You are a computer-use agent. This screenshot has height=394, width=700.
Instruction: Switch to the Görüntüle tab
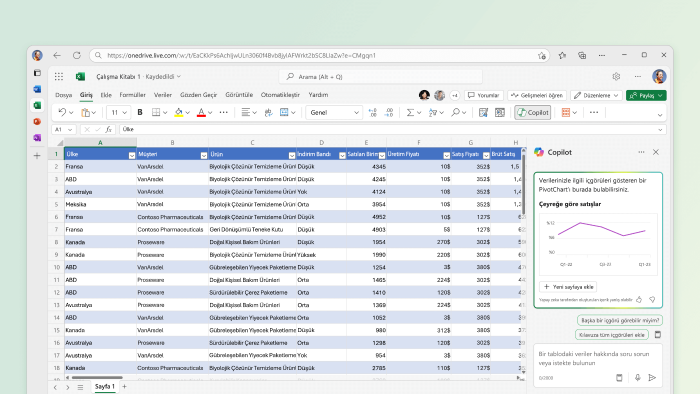coord(239,95)
